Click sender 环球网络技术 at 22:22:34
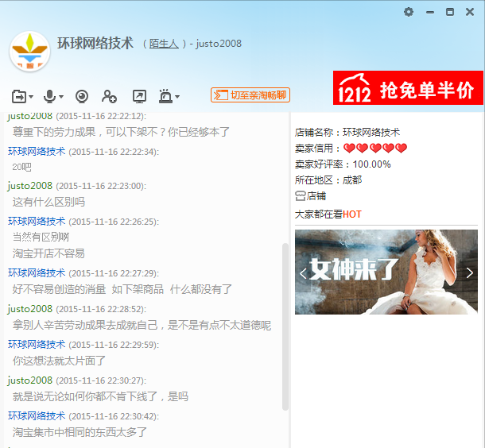Screen dimensions: 485x448 37,152
